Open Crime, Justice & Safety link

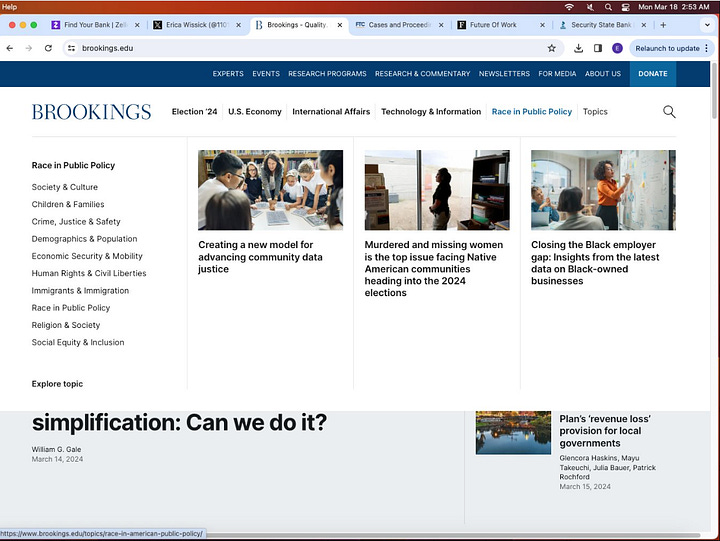pyautogui.click(x=76, y=221)
